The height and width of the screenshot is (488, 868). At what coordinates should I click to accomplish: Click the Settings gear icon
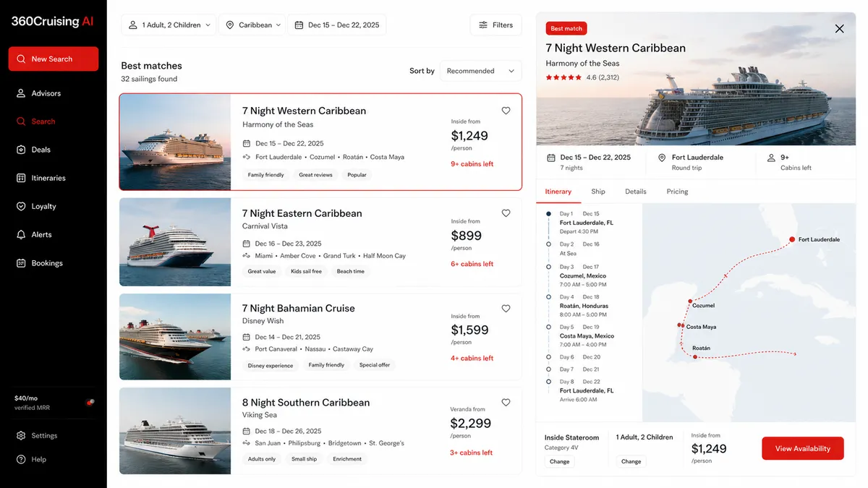tap(21, 436)
